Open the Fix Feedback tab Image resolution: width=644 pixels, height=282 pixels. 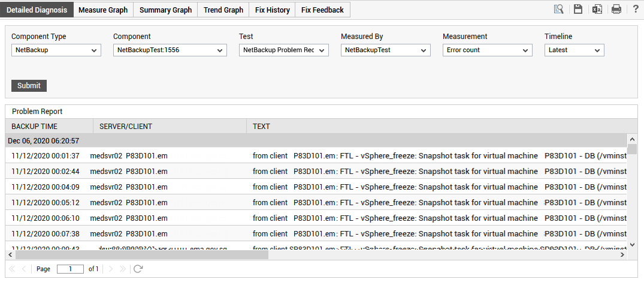322,10
